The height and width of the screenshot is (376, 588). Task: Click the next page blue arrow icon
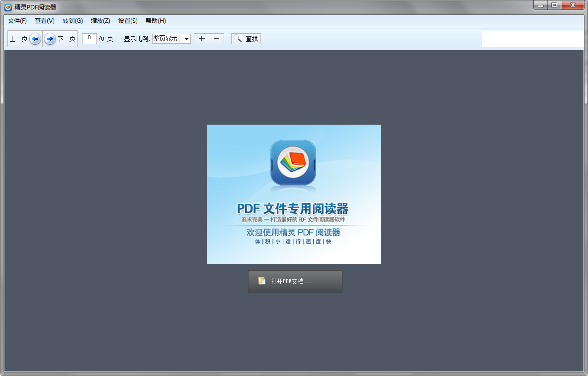pos(49,38)
